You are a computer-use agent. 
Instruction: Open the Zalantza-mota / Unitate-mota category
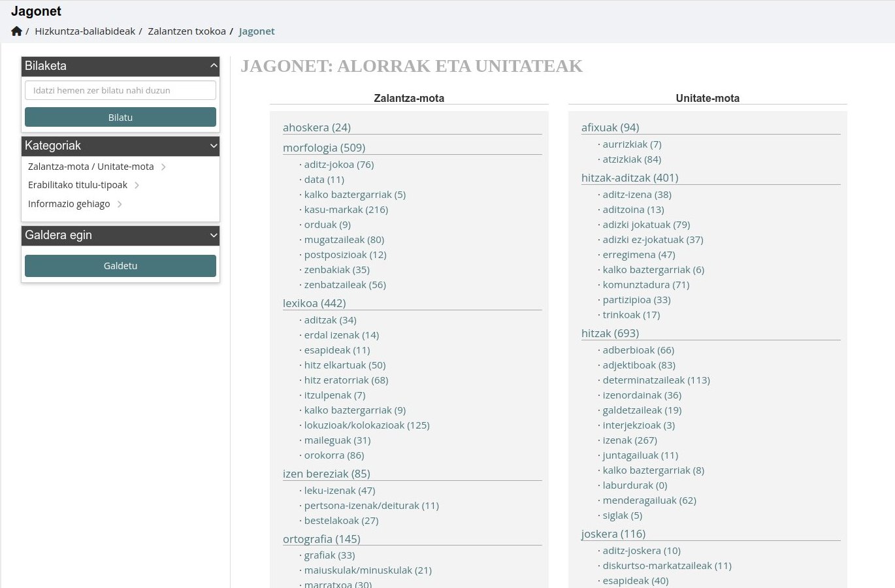(x=91, y=167)
